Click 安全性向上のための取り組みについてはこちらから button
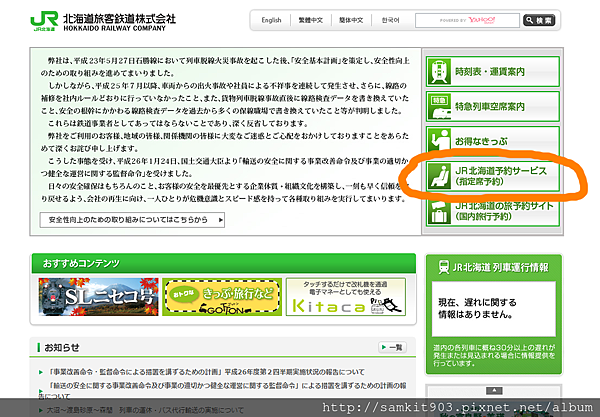 132,220
